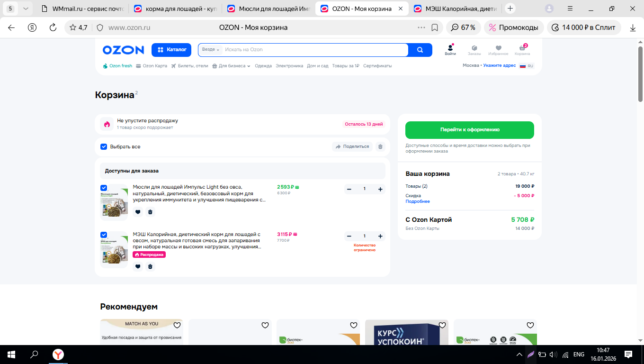644x364 pixels.
Task: Open the Промокоды button
Action: [x=514, y=27]
